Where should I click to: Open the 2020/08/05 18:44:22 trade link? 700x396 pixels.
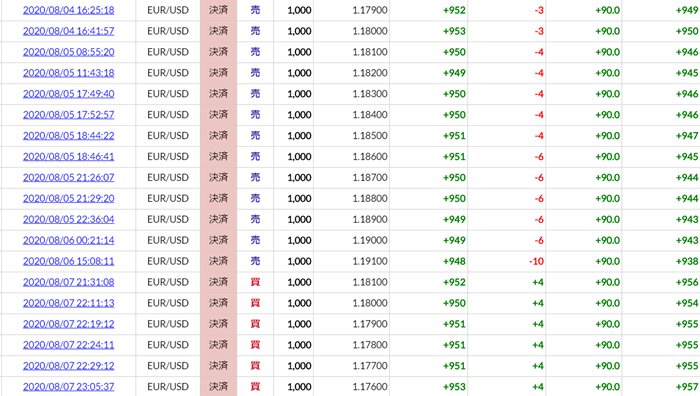pos(68,136)
